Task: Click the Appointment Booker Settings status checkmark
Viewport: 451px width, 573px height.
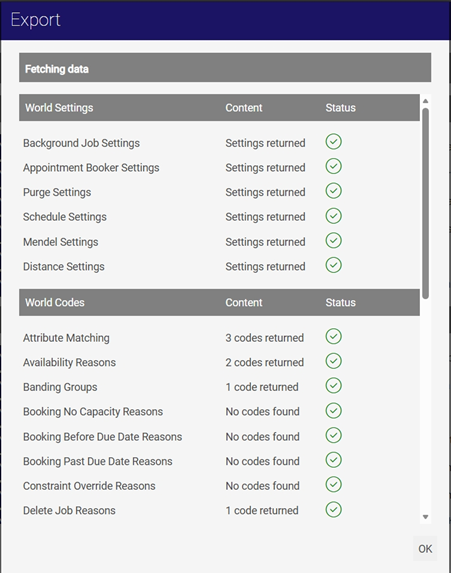Action: [x=333, y=166]
